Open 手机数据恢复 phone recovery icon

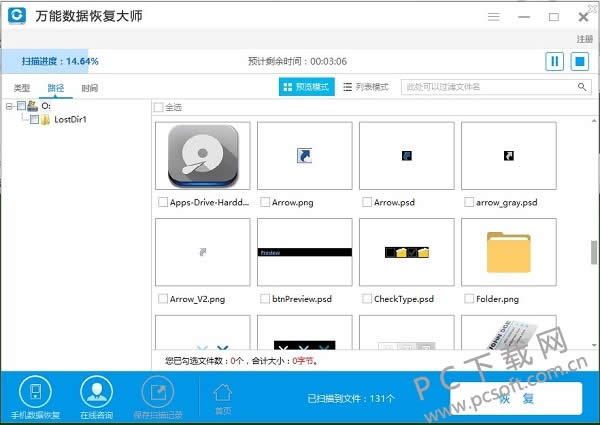point(35,392)
